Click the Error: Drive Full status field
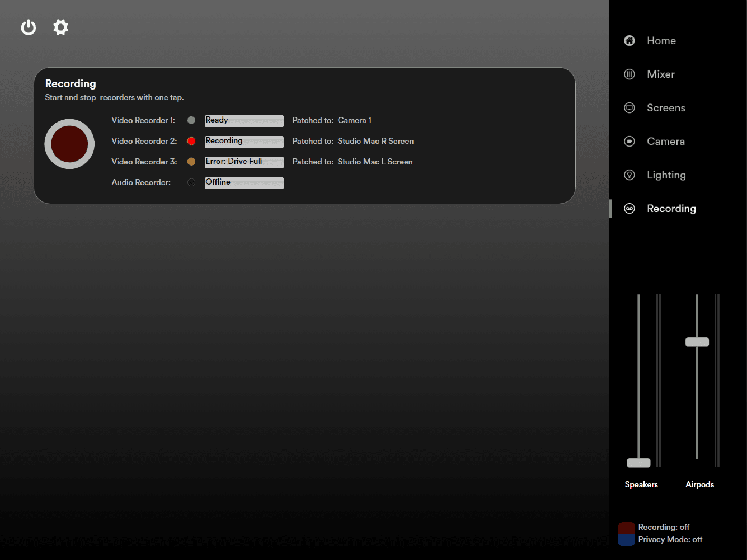 click(244, 162)
